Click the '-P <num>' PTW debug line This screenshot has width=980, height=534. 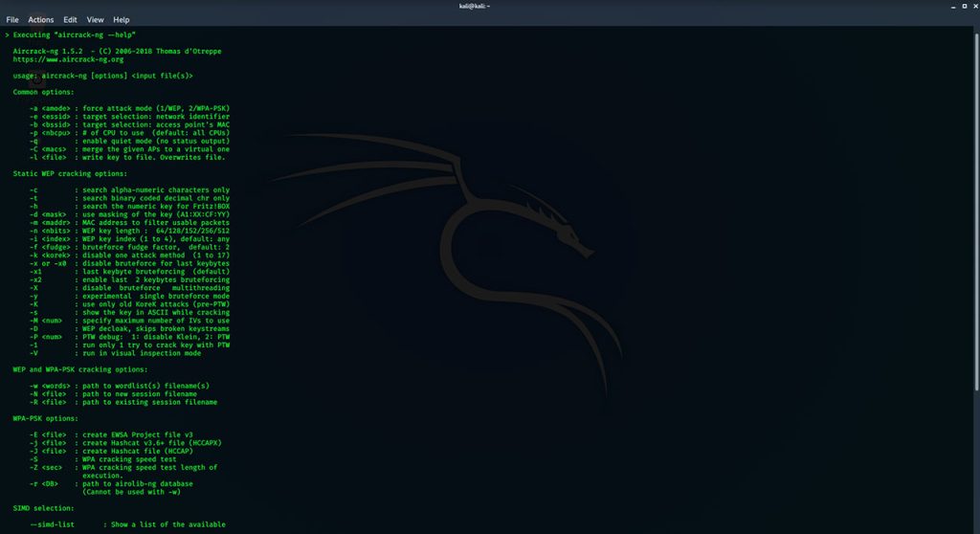pyautogui.click(x=129, y=337)
